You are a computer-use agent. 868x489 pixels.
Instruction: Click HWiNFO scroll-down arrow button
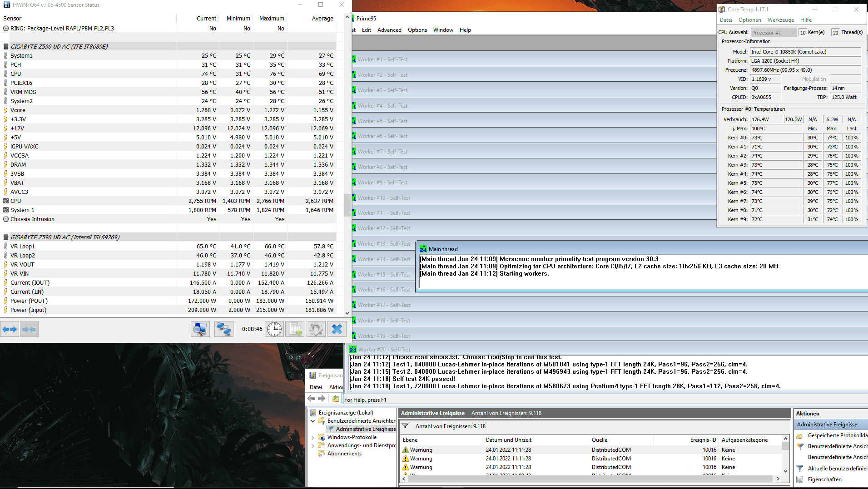pos(347,313)
